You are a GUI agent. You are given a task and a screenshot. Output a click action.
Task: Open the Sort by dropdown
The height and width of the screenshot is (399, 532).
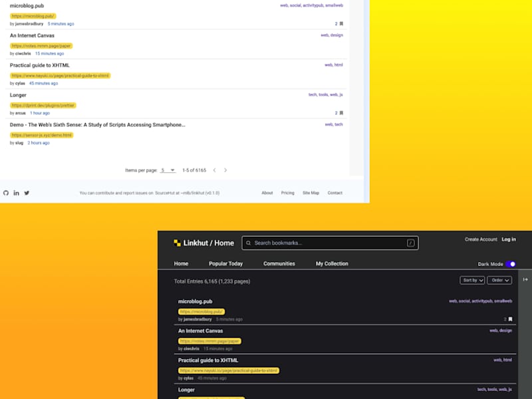[472, 280]
